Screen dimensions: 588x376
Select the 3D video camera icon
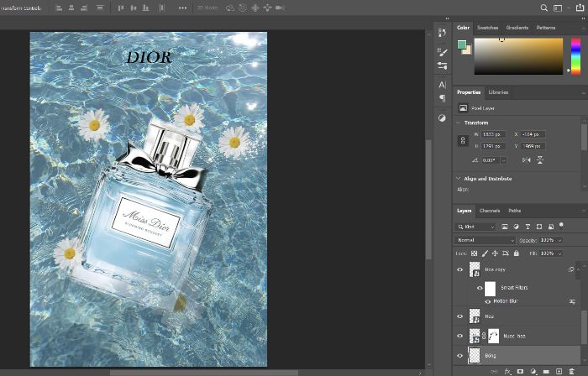(280, 8)
